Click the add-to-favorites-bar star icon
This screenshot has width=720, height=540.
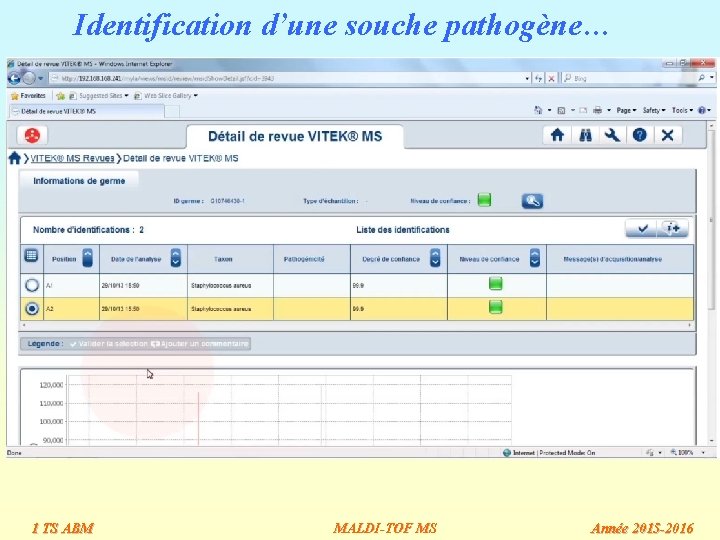click(x=60, y=96)
